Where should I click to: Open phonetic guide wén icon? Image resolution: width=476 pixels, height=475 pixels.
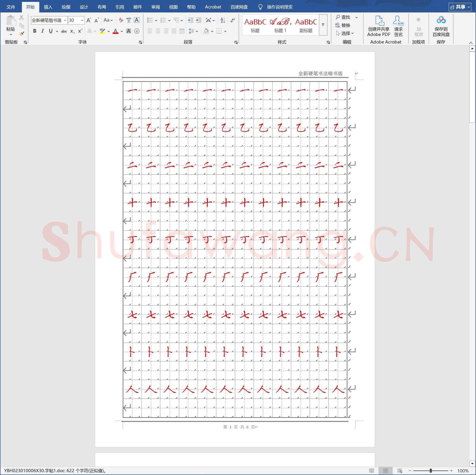pyautogui.click(x=129, y=20)
